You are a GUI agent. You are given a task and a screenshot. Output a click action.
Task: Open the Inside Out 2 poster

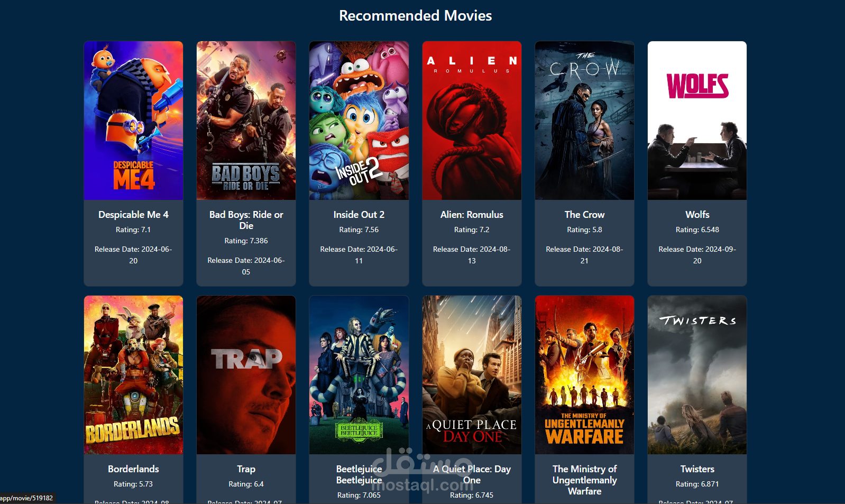[x=359, y=121]
